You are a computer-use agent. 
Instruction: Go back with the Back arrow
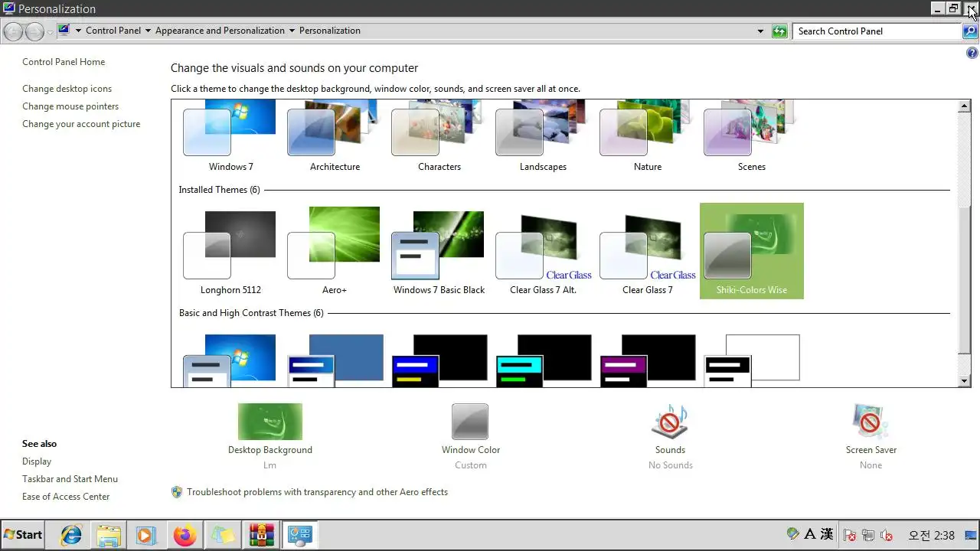[x=14, y=31]
